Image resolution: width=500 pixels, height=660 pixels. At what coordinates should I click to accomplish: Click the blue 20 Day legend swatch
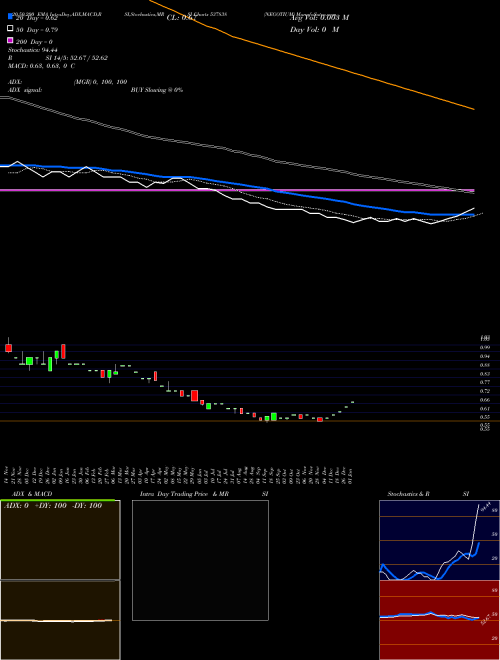[x=10, y=17]
